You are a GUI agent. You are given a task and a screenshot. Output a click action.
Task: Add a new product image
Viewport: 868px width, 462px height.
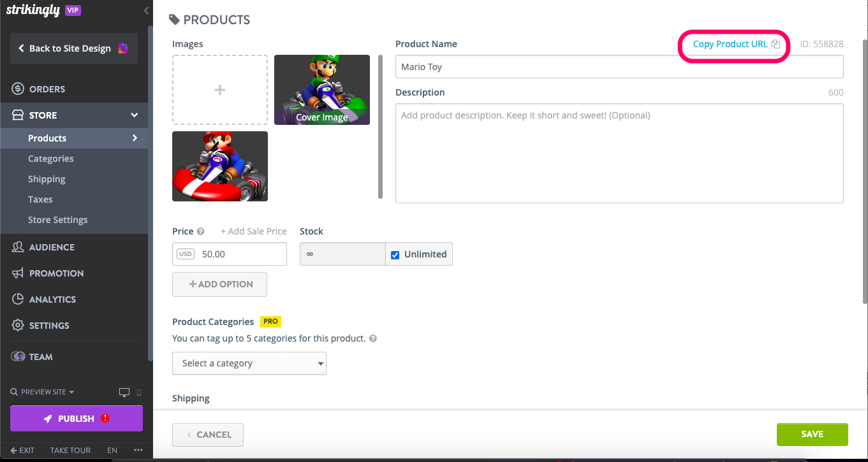220,90
